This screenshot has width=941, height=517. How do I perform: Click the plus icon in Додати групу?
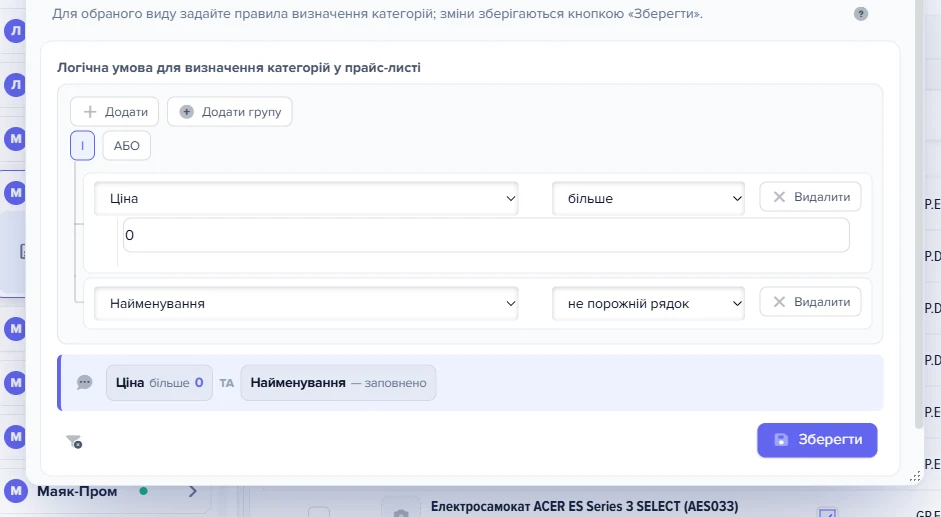pos(187,112)
